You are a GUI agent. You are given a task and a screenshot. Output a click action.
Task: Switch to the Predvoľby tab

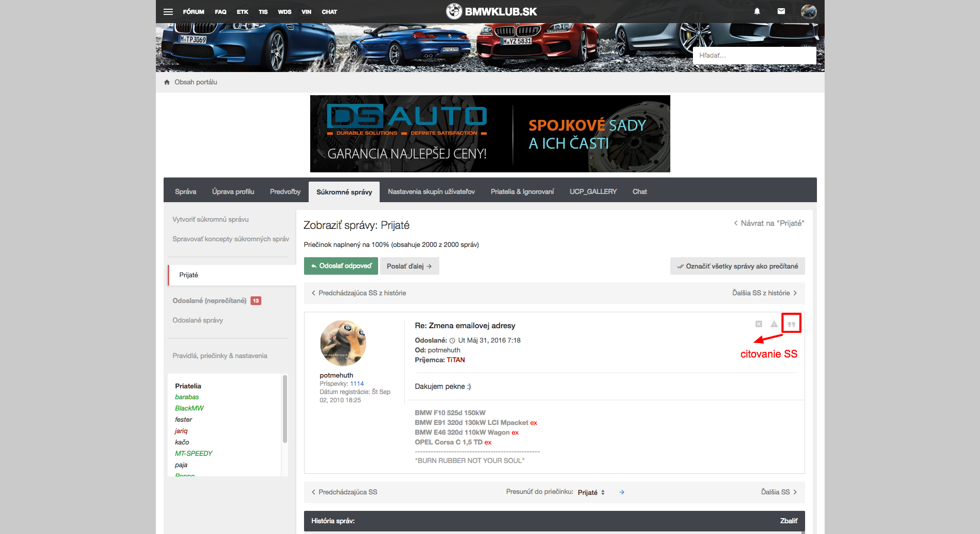pyautogui.click(x=285, y=191)
